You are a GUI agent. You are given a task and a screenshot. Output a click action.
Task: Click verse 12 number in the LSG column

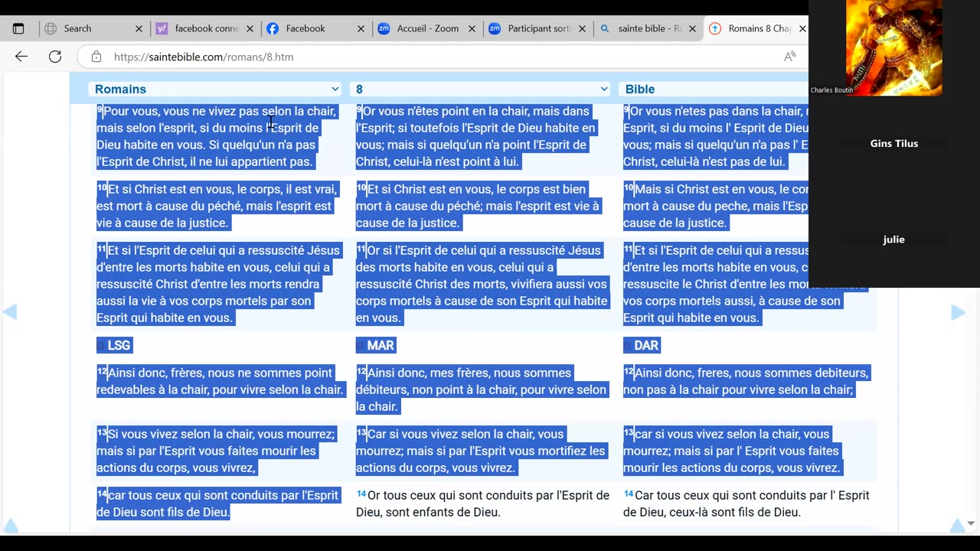[102, 372]
